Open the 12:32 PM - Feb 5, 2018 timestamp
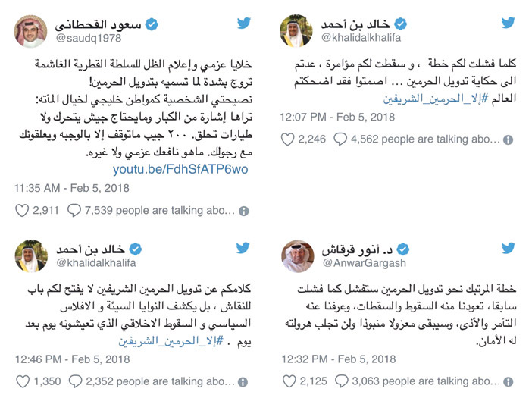The image size is (532, 398). coord(337,359)
